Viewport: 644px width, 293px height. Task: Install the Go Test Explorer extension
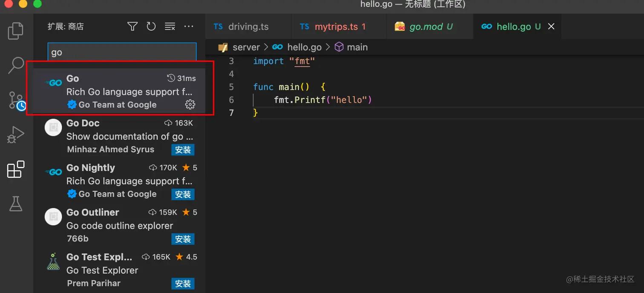(x=183, y=284)
